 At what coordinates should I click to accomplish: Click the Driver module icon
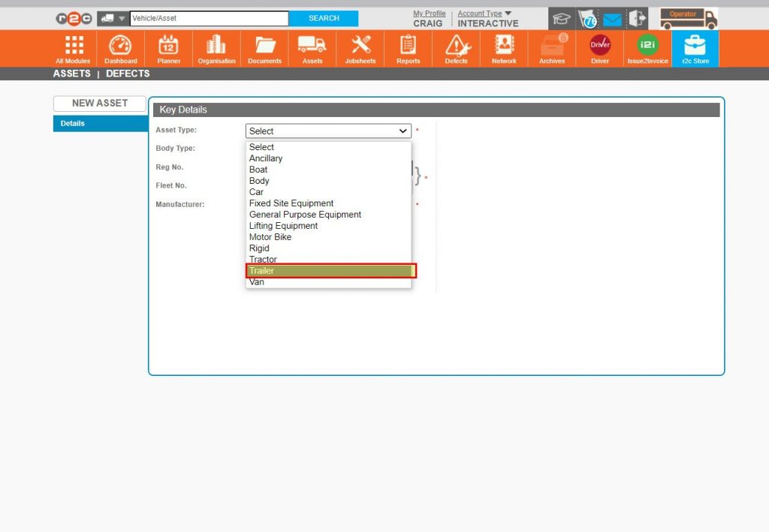[599, 47]
